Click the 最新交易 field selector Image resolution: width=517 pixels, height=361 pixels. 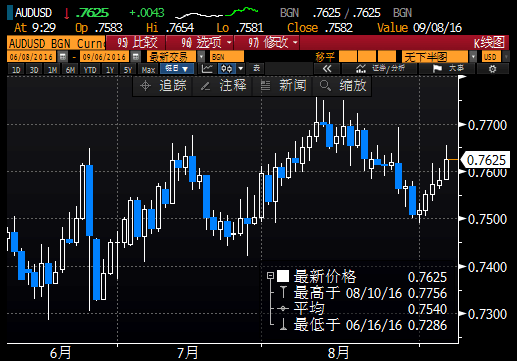(x=171, y=57)
